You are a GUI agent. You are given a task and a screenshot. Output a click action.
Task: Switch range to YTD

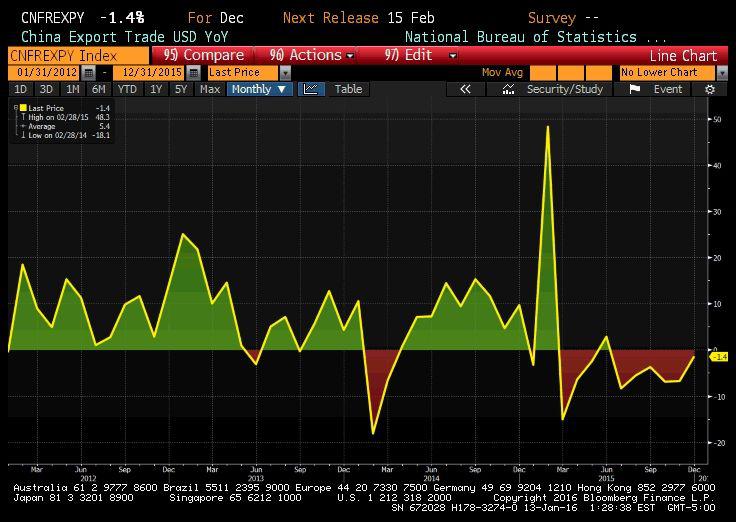click(127, 89)
